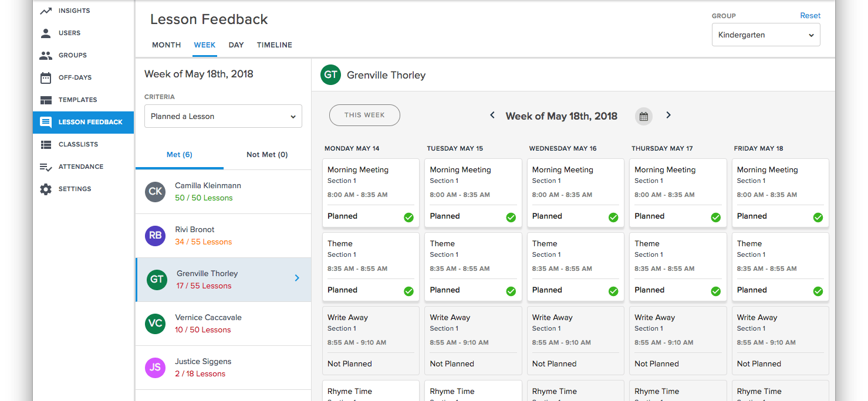Click the Templates layout icon
This screenshot has width=868, height=401.
pyautogui.click(x=46, y=100)
